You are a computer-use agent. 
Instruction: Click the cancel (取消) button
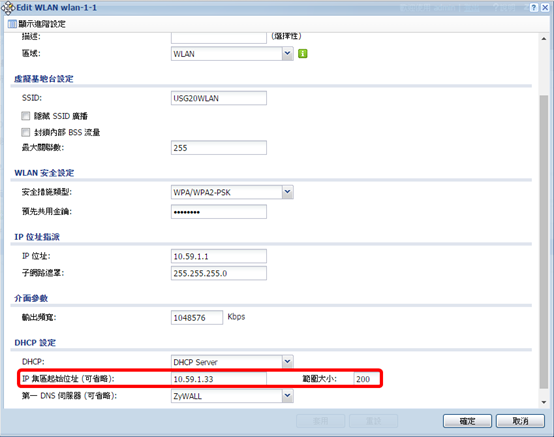click(x=520, y=421)
